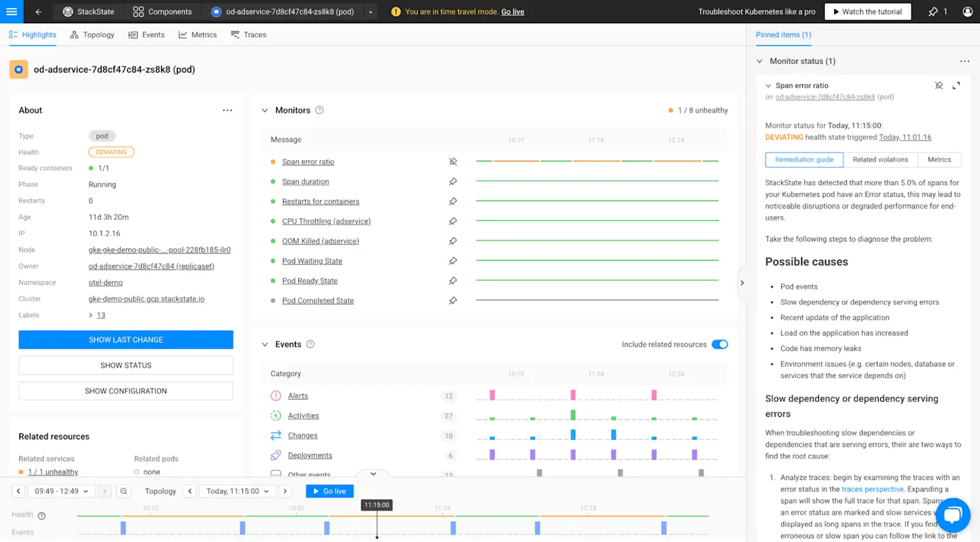The height and width of the screenshot is (542, 980).
Task: Open the 'Today, 11:15:00' time dropdown
Action: click(237, 491)
